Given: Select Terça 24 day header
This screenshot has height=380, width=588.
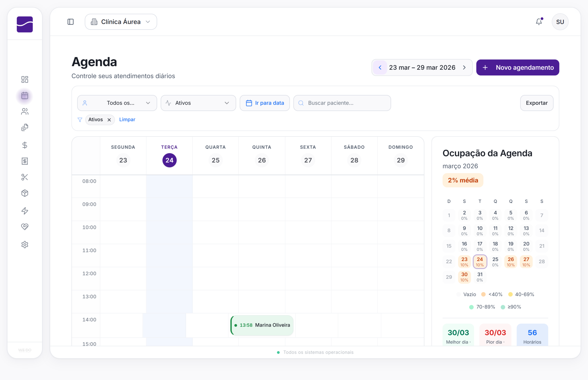Looking at the screenshot, I should tap(169, 155).
